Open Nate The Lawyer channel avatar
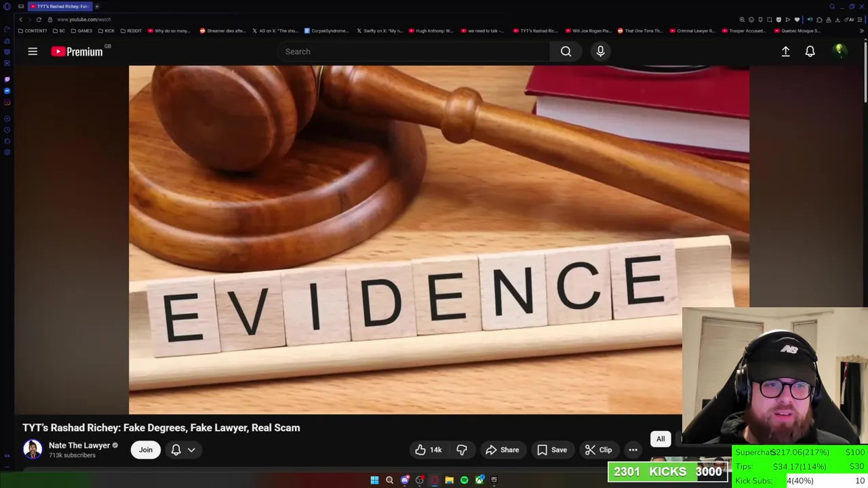 pos(33,449)
